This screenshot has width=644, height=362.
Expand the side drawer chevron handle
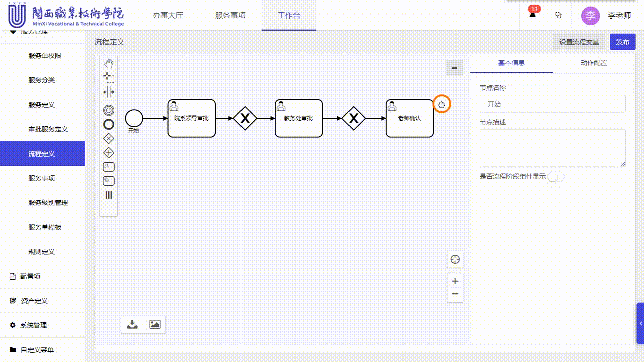click(x=640, y=323)
